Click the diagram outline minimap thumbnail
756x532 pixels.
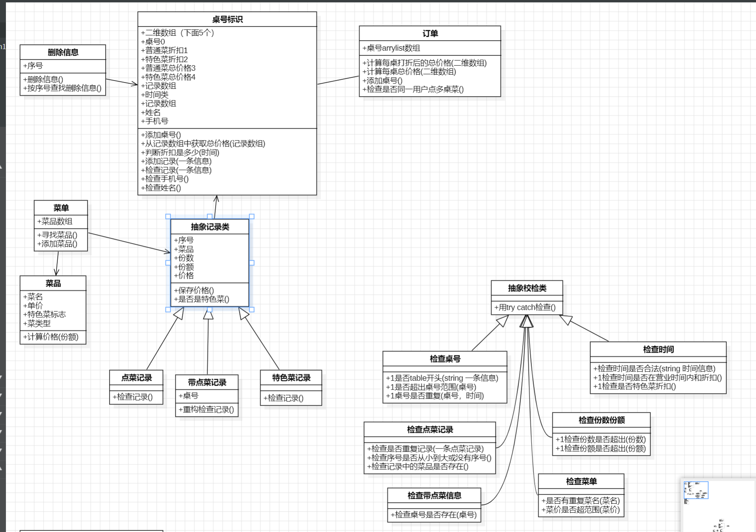(x=718, y=506)
